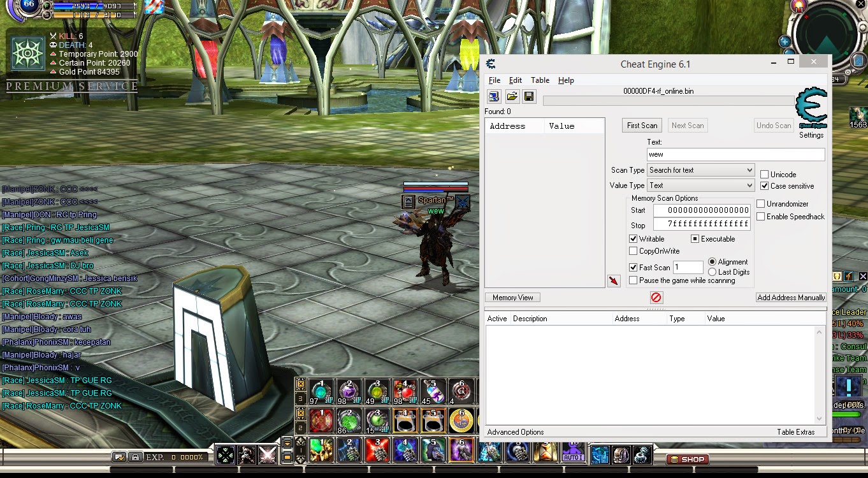The image size is (868, 478).
Task: Sort found list by Address column
Action: coord(515,126)
